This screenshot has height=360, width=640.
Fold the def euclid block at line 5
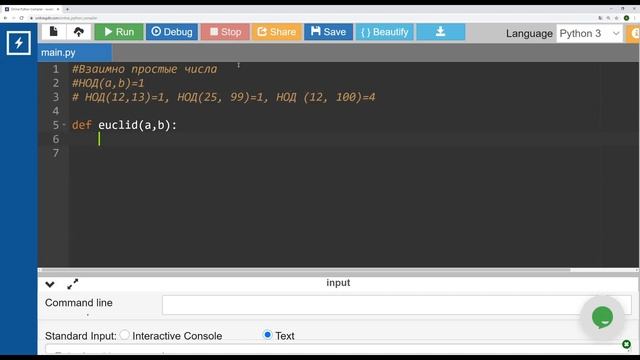64,125
